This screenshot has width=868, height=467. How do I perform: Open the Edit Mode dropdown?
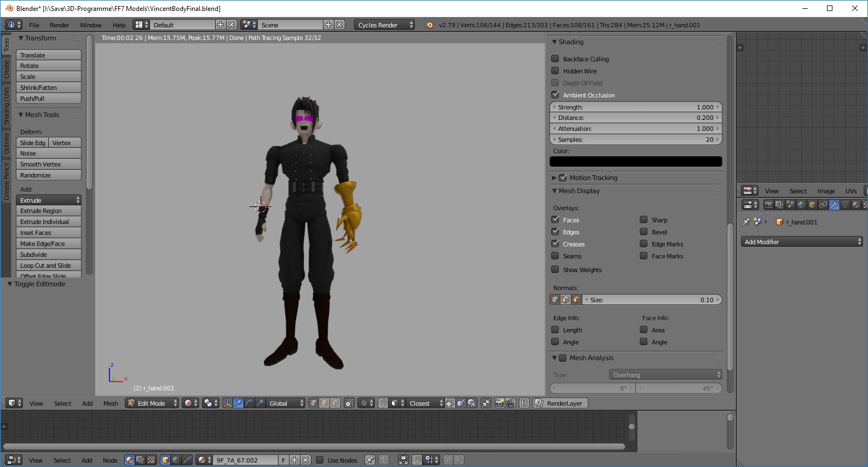(152, 403)
